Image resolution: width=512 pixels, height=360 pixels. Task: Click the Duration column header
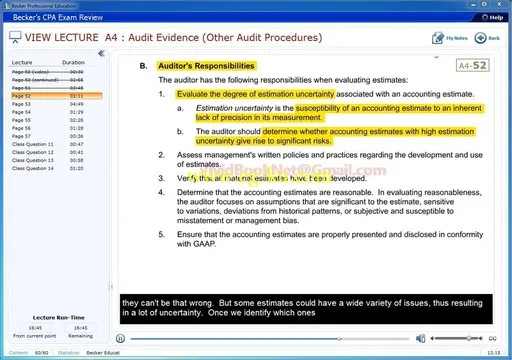(73, 62)
